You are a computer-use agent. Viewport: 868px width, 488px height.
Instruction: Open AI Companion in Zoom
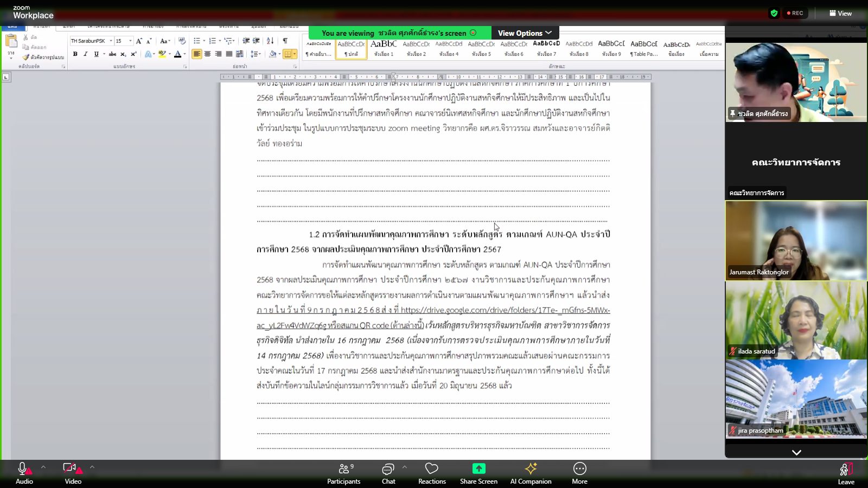(x=531, y=473)
